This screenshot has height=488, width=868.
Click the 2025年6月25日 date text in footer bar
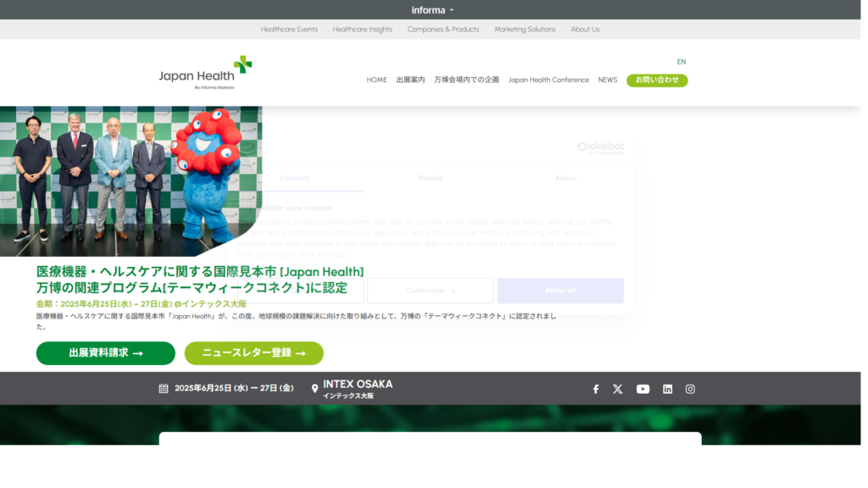click(234, 388)
